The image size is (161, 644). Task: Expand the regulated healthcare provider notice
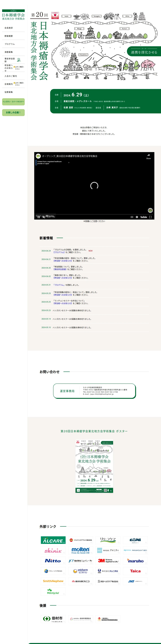click(x=69, y=162)
